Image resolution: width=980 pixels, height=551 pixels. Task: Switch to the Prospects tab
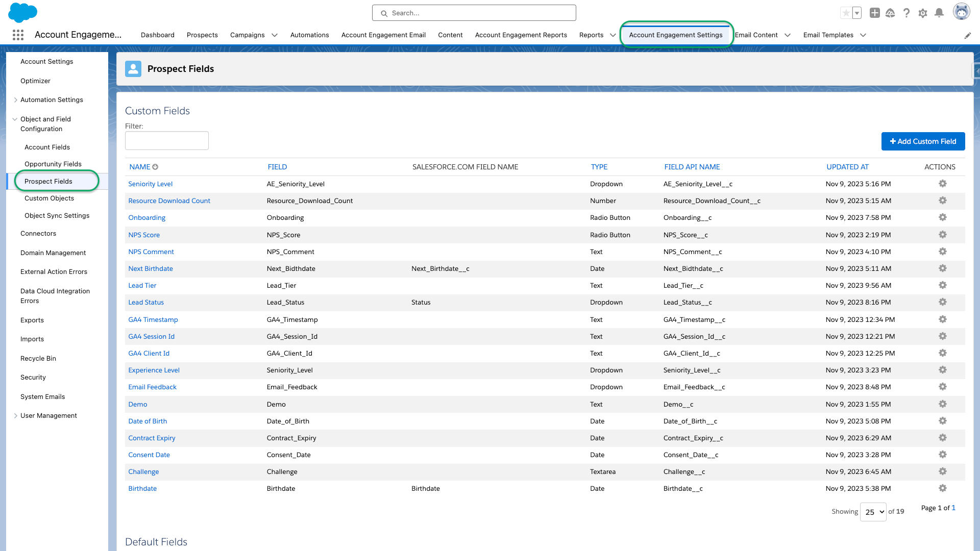tap(202, 35)
